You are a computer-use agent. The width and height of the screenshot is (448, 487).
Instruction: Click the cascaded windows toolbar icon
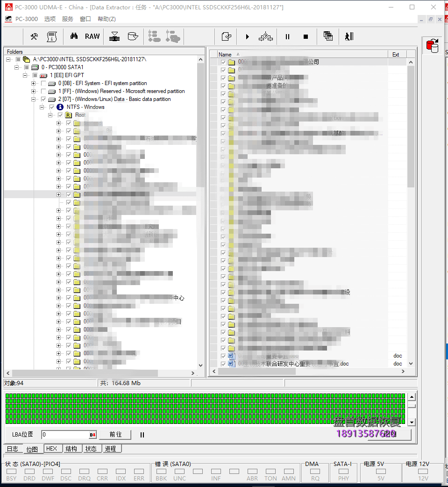tap(328, 36)
